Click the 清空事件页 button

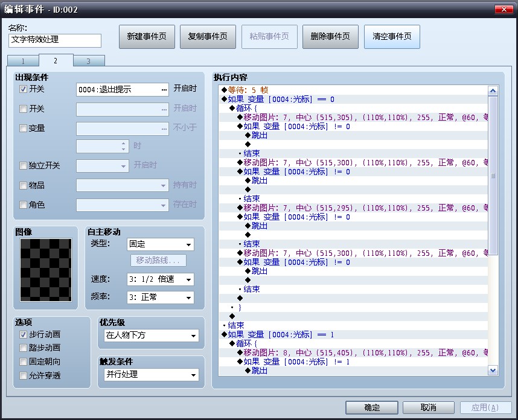click(x=392, y=37)
